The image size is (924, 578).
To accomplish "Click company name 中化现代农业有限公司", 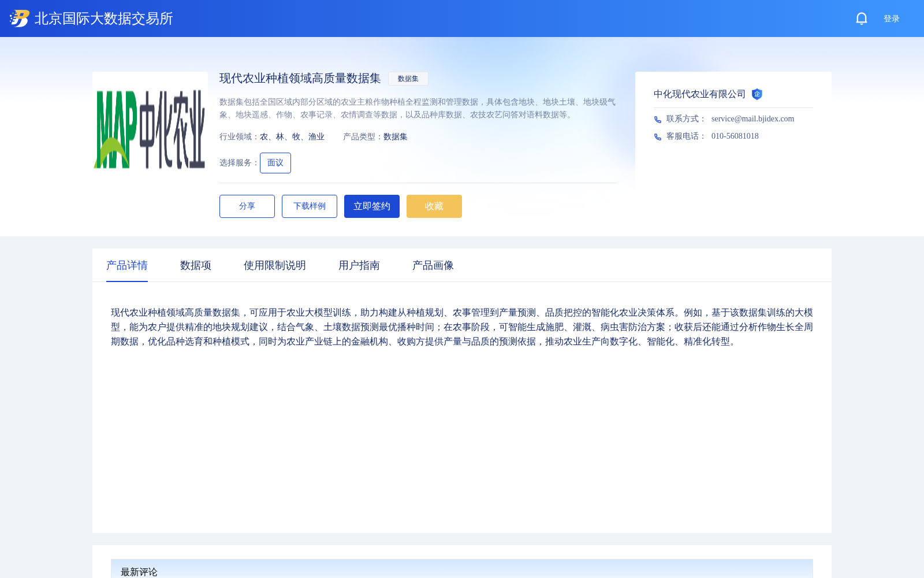I will [699, 94].
